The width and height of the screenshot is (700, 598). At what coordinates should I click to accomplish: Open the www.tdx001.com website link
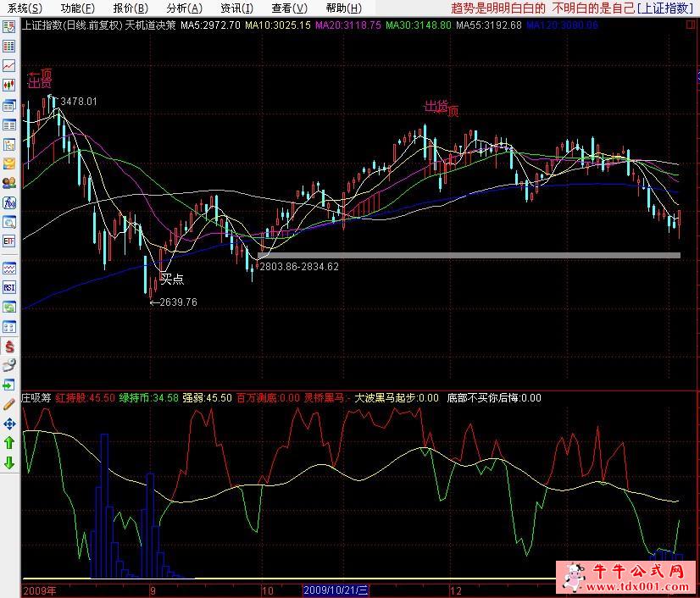point(638,587)
